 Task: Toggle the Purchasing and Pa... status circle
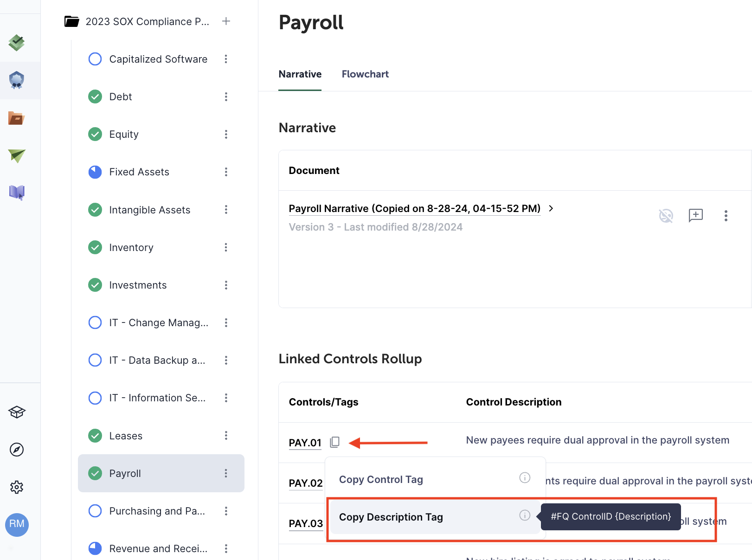point(95,511)
